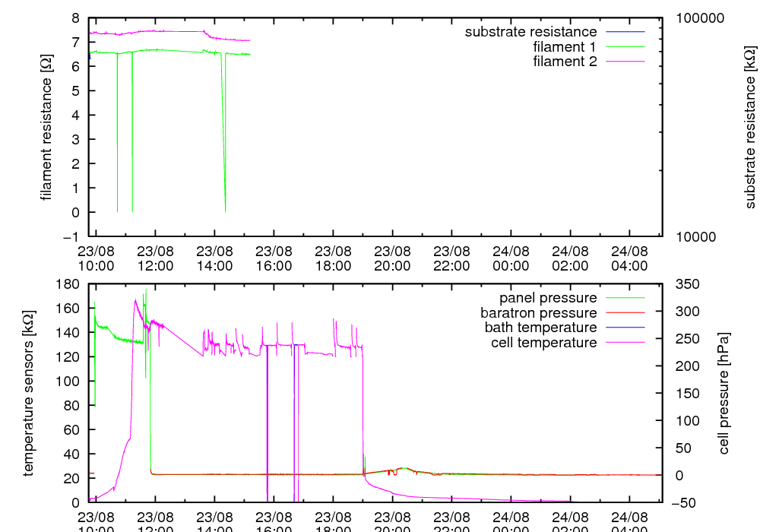Click the 100000 tick on the upper right axis
Screen dimensions: 760x532
pos(701,18)
